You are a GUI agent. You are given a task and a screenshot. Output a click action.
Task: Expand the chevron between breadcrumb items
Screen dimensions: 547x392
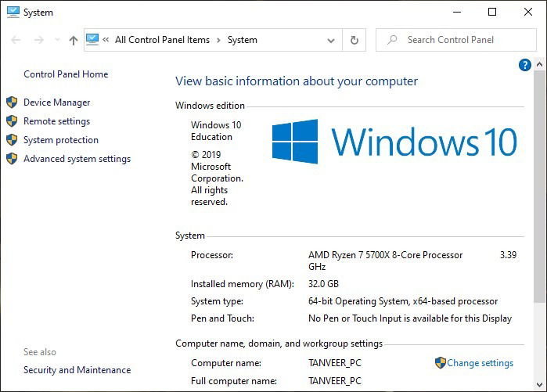(219, 41)
